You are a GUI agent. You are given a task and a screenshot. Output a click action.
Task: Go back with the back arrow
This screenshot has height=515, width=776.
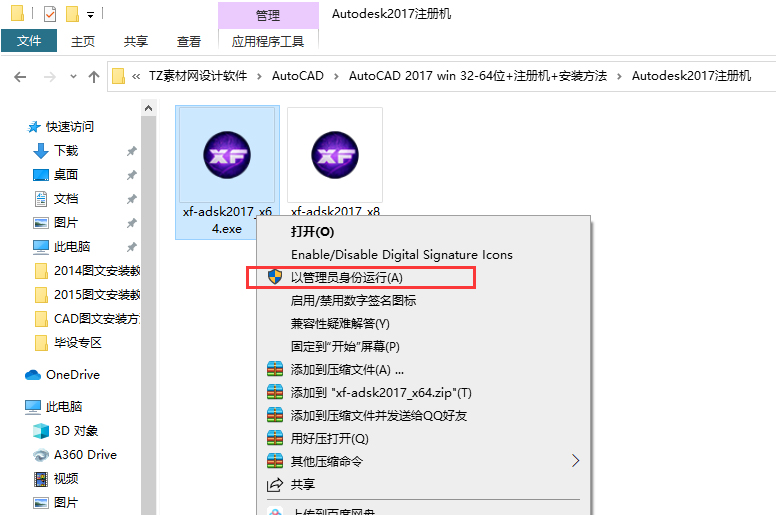click(20, 77)
